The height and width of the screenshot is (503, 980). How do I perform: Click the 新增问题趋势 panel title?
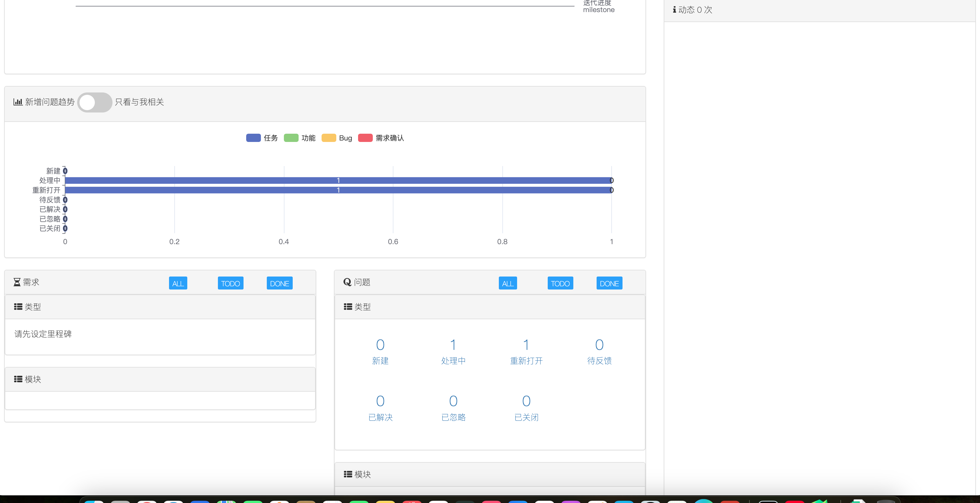click(50, 102)
